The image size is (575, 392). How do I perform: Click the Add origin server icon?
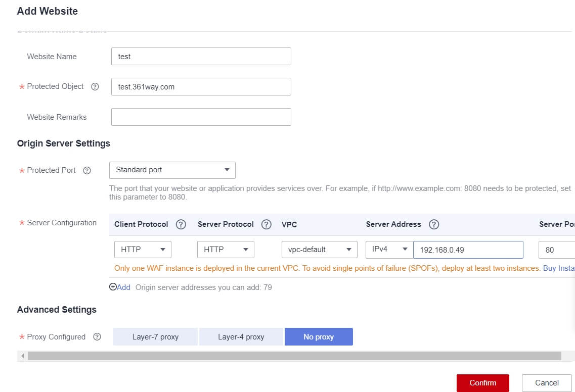pyautogui.click(x=113, y=287)
